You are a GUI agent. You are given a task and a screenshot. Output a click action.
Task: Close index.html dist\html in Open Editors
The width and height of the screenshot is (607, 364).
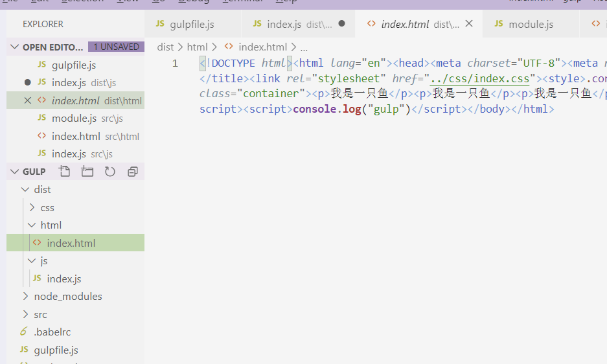pos(27,100)
